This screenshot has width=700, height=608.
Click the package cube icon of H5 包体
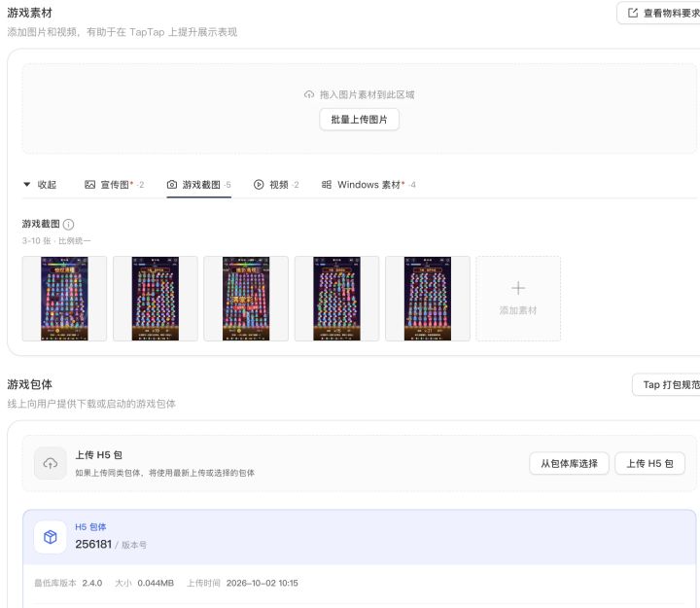(51, 537)
